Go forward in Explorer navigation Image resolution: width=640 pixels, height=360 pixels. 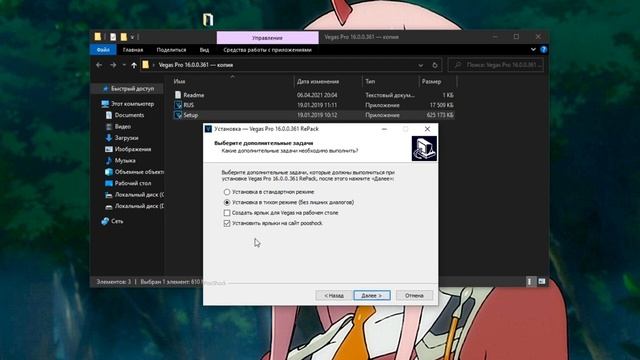click(x=113, y=65)
